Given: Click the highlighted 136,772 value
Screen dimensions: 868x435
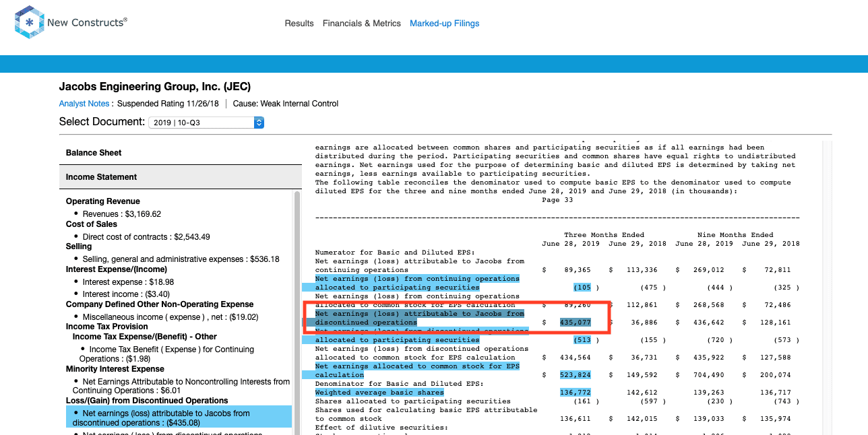Looking at the screenshot, I should pyautogui.click(x=575, y=393).
